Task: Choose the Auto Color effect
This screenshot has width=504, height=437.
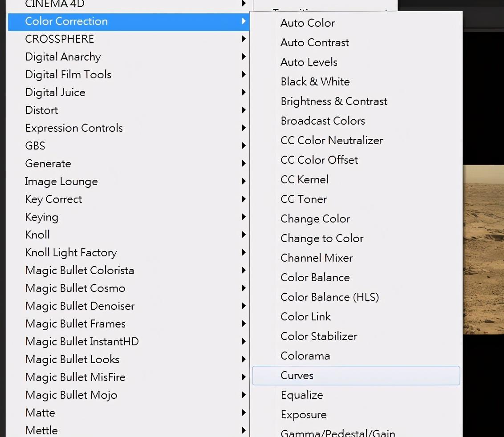Action: tap(308, 23)
